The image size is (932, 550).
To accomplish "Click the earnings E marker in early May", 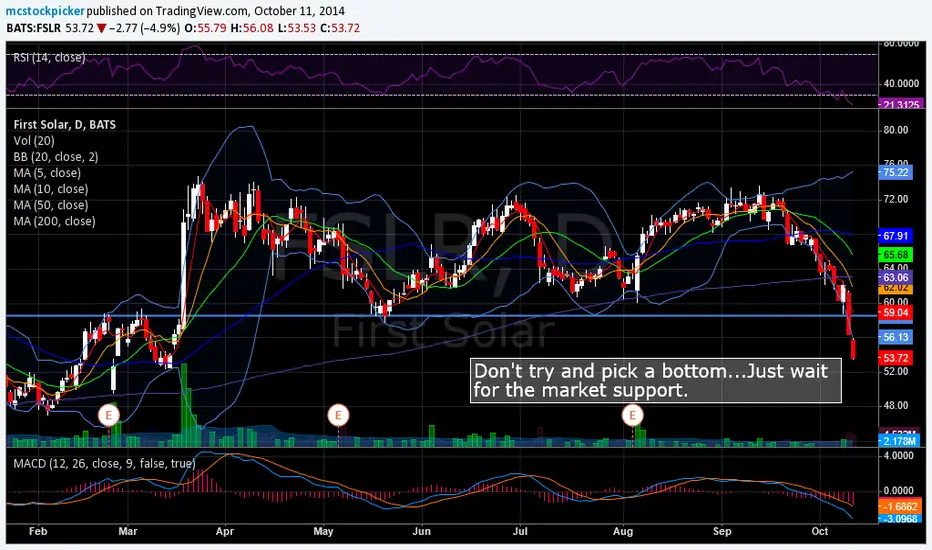I will point(338,414).
